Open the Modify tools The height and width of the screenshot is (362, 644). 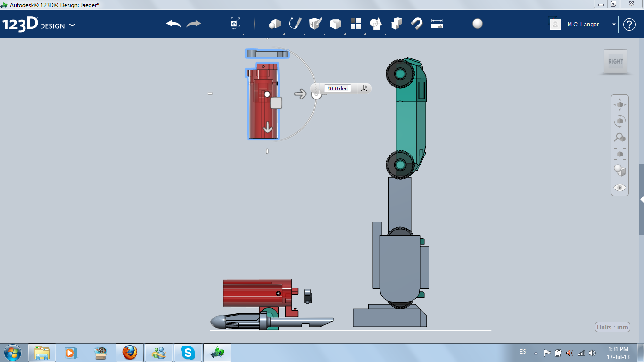pyautogui.click(x=335, y=24)
